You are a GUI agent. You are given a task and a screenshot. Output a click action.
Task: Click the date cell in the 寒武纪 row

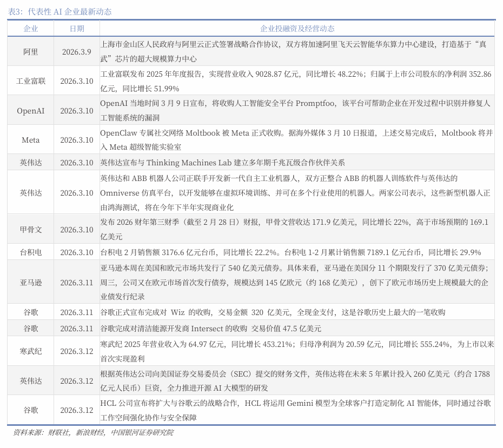tap(77, 351)
